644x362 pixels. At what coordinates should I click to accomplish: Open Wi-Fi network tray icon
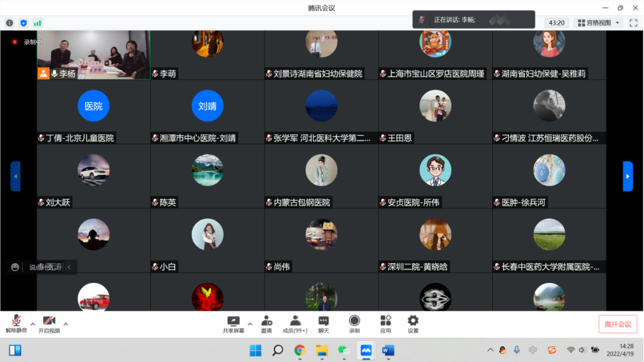tap(571, 350)
